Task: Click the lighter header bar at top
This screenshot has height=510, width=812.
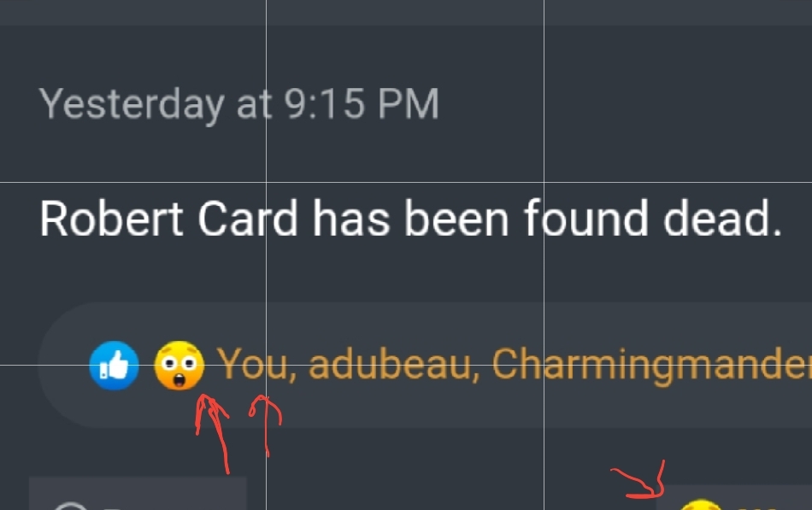Action: pos(406,13)
